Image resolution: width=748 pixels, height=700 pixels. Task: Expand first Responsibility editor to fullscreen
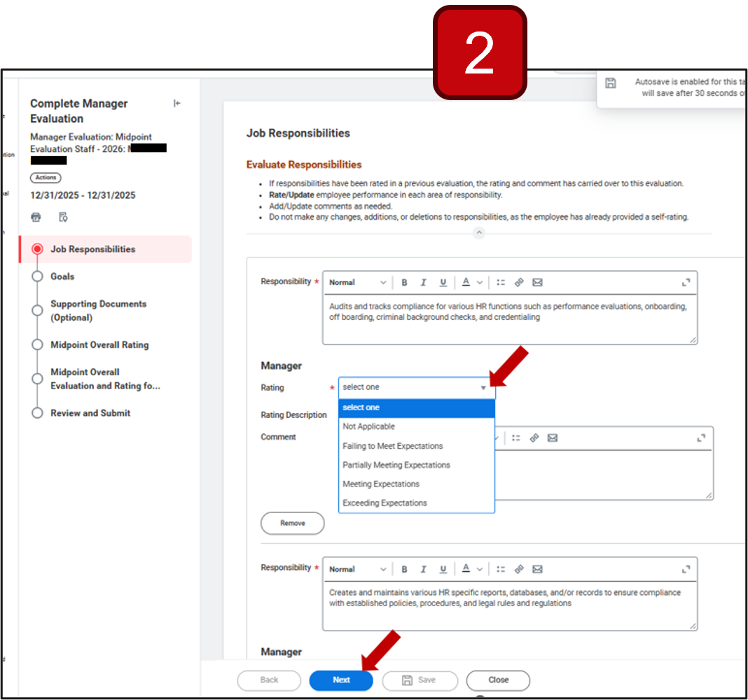tap(686, 282)
